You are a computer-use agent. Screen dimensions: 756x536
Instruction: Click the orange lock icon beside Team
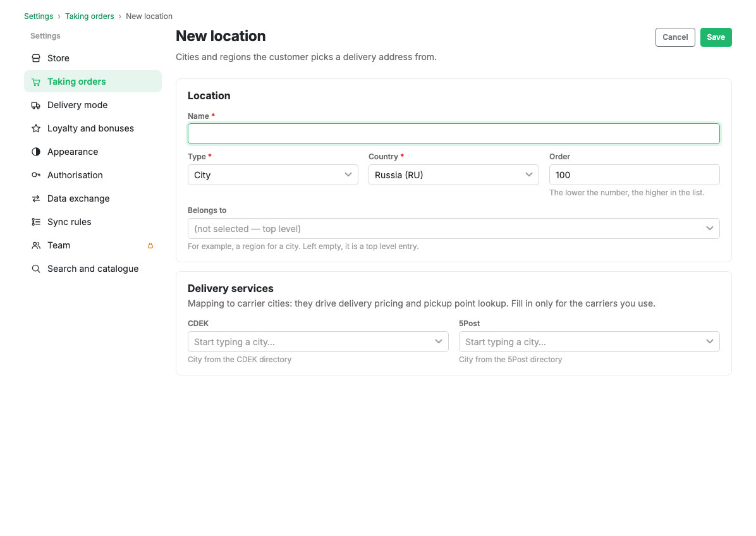pyautogui.click(x=150, y=246)
